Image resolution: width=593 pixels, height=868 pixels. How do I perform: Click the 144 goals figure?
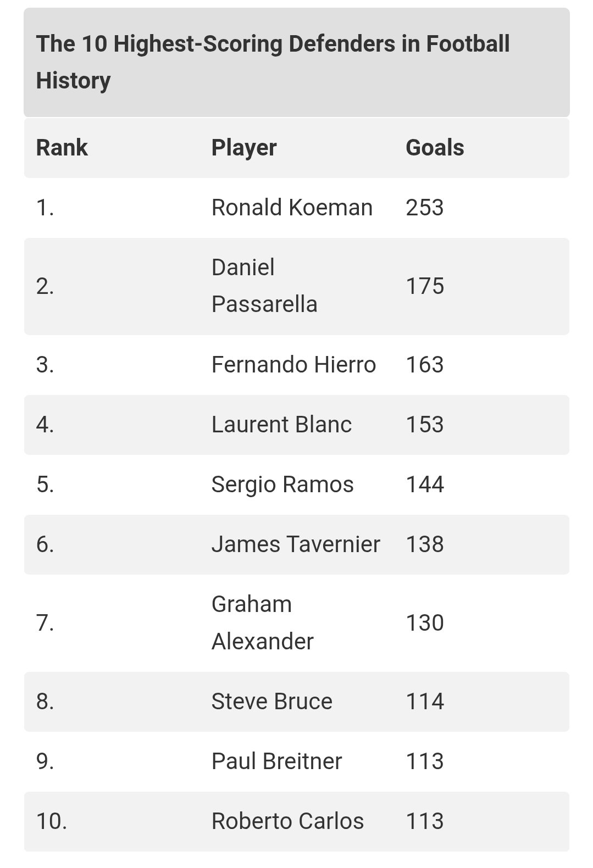click(x=425, y=485)
